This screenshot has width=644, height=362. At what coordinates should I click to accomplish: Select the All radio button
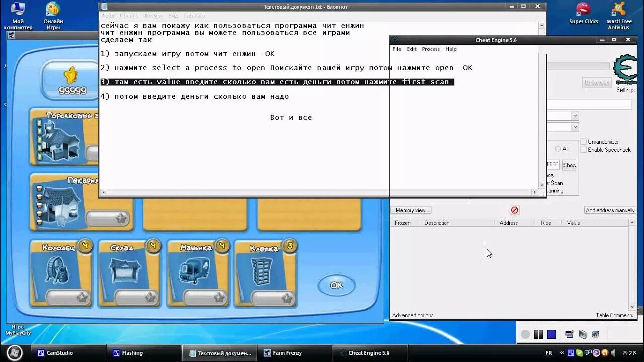(x=558, y=149)
